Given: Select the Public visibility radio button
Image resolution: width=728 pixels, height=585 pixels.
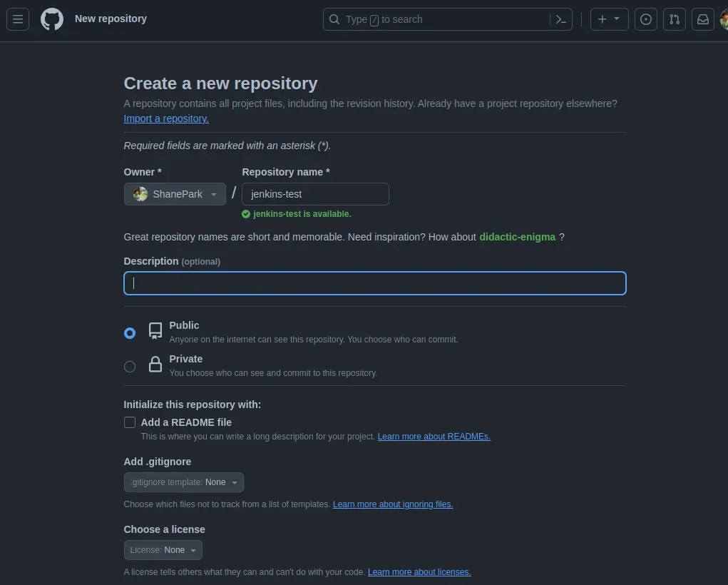Looking at the screenshot, I should click(130, 333).
